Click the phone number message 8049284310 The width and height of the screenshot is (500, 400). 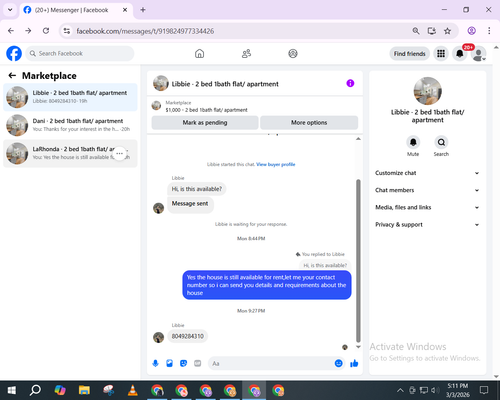pos(188,336)
